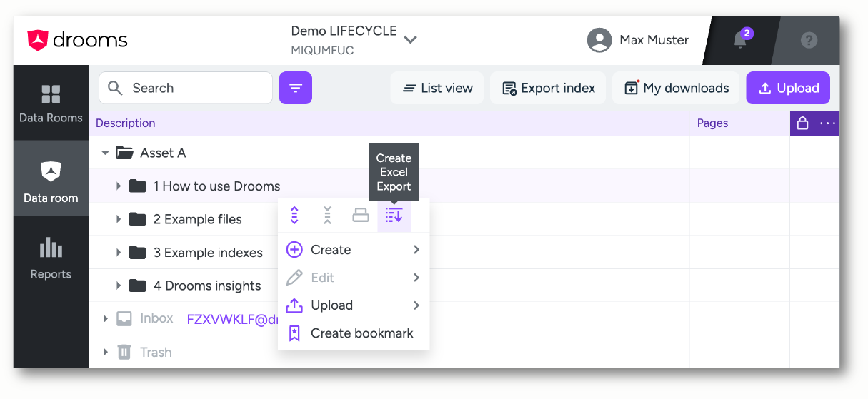Screen dimensions: 868x399
Task: Click the Export index button
Action: tap(548, 88)
